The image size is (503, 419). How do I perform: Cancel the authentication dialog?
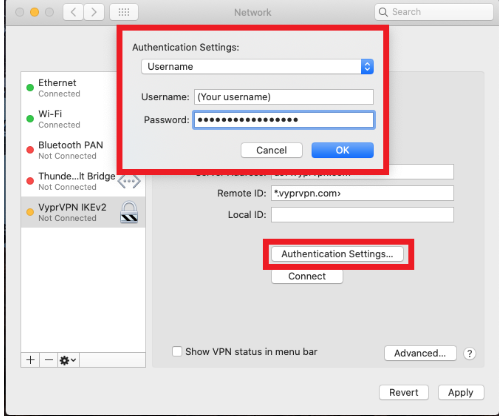click(271, 150)
